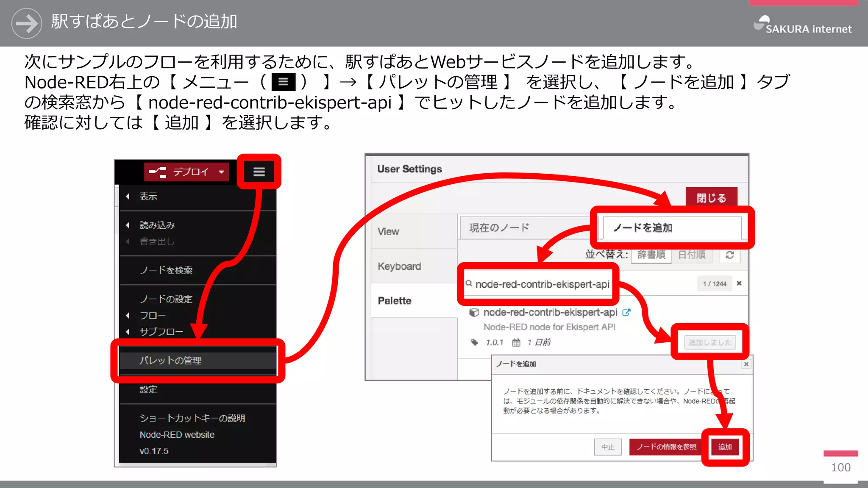868x488 pixels.
Task: Choose パレットの管理 from the menu
Action: (198, 360)
